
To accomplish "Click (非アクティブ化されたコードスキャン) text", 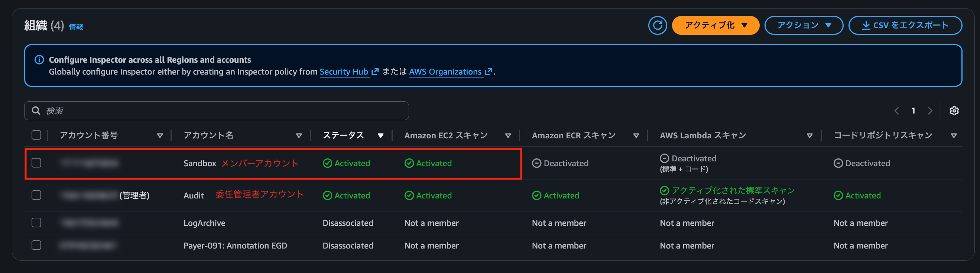I will [x=722, y=201].
